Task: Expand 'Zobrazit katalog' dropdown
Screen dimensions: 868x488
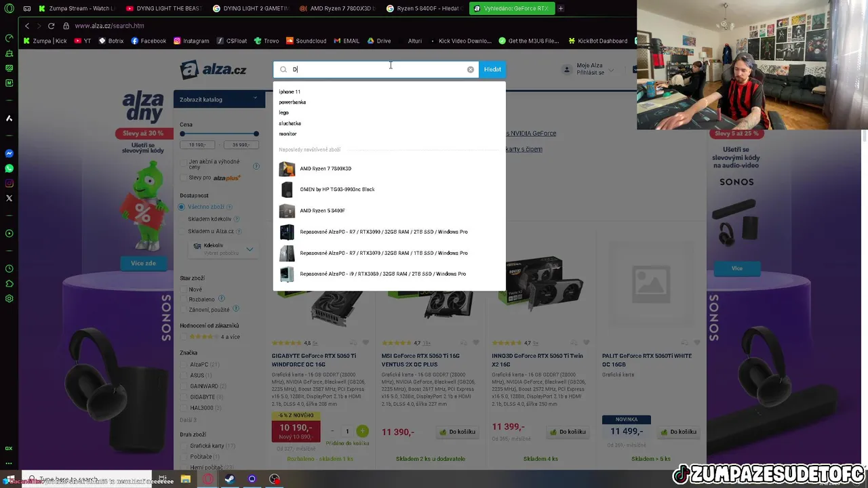Action: coord(220,99)
